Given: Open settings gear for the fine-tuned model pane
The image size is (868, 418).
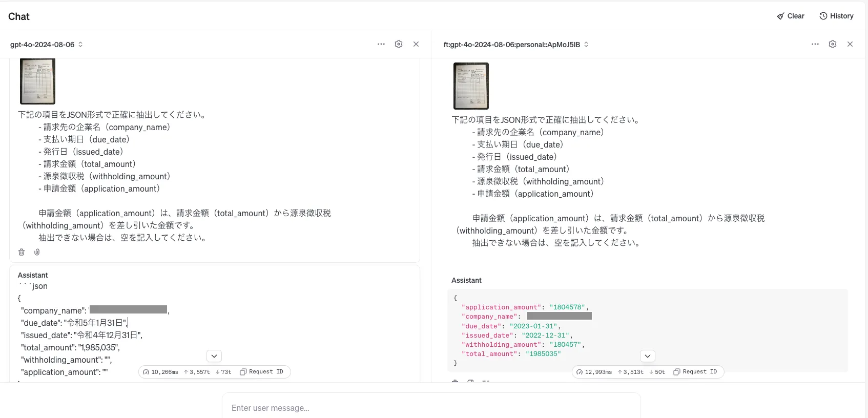Looking at the screenshot, I should pyautogui.click(x=833, y=44).
